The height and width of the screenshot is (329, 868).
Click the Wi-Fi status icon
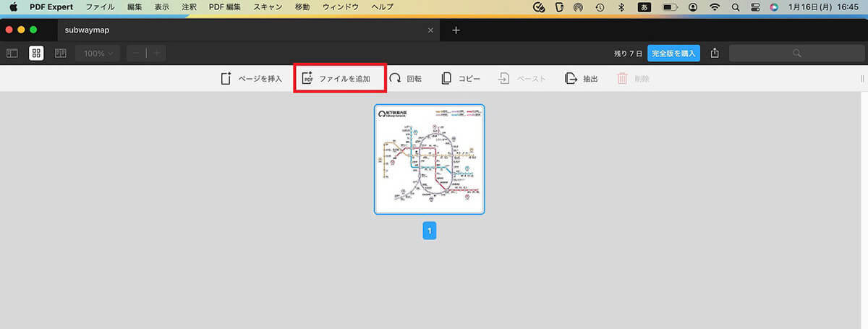pos(715,7)
